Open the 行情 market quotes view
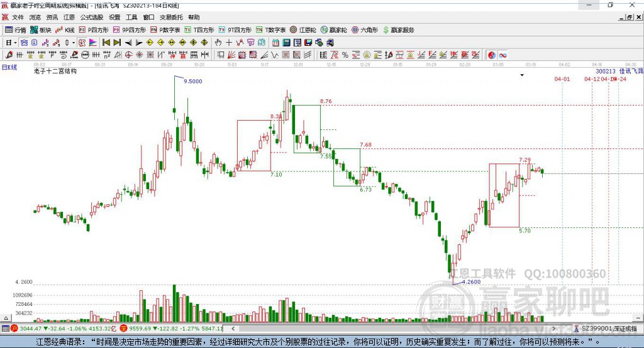Screen dimensions: 644x348 (x=15, y=30)
